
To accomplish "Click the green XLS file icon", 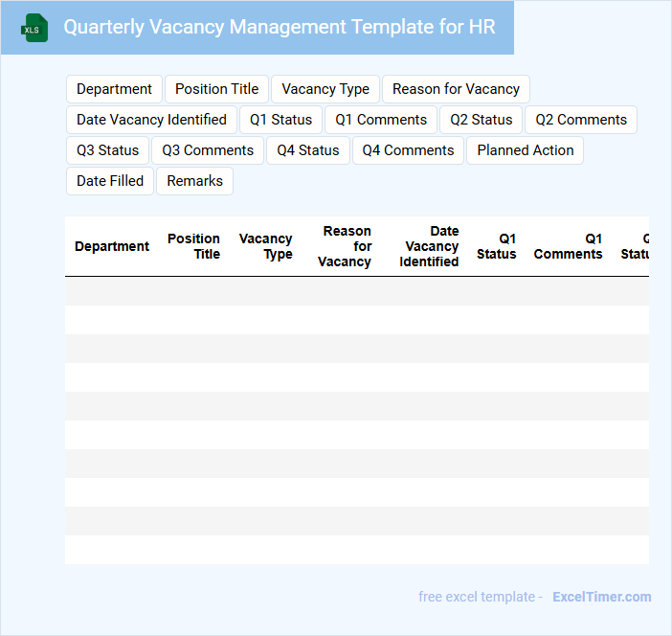I will (x=35, y=28).
